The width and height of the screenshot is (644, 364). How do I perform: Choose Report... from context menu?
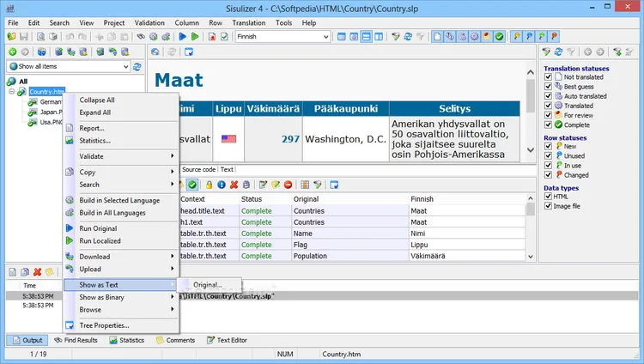coord(121,128)
